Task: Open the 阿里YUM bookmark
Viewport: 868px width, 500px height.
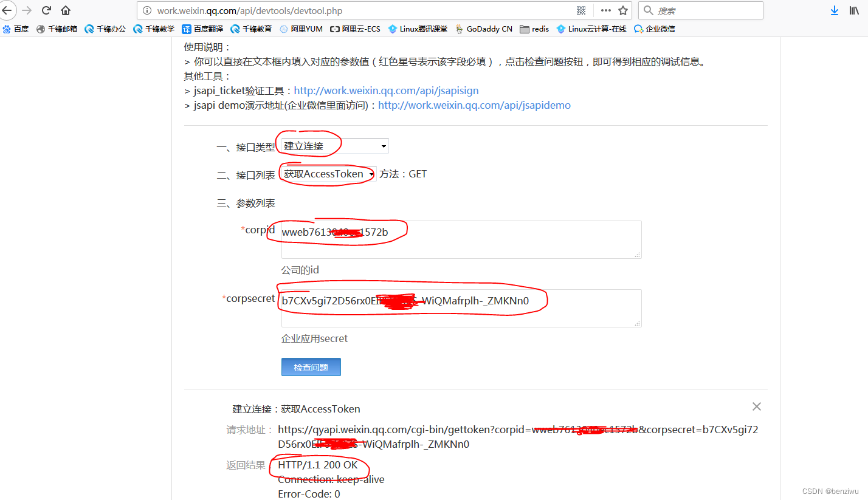Action: tap(301, 29)
